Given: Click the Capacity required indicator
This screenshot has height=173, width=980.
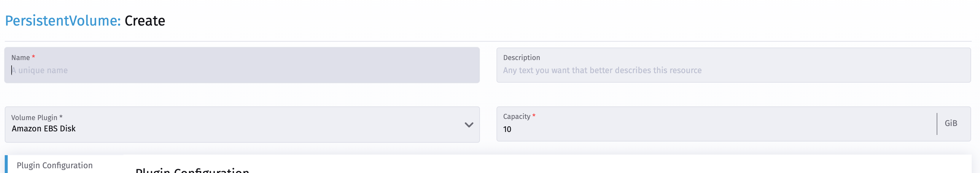Looking at the screenshot, I should (x=534, y=116).
